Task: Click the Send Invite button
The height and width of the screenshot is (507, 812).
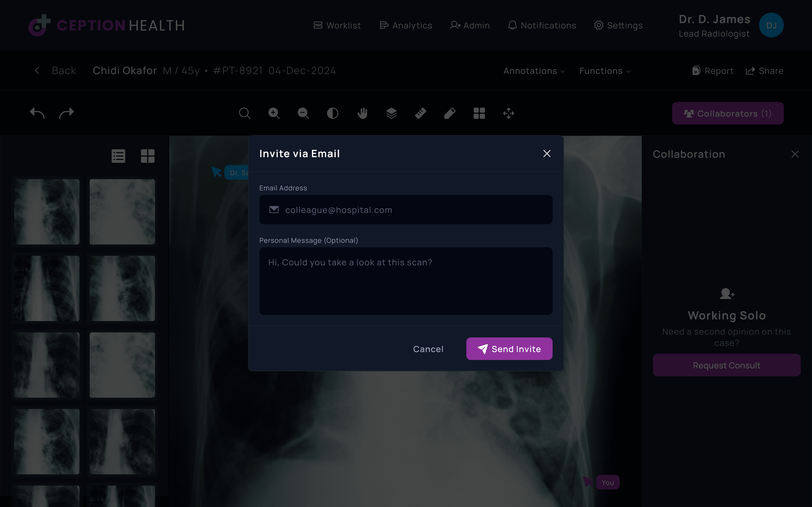Action: 509,349
